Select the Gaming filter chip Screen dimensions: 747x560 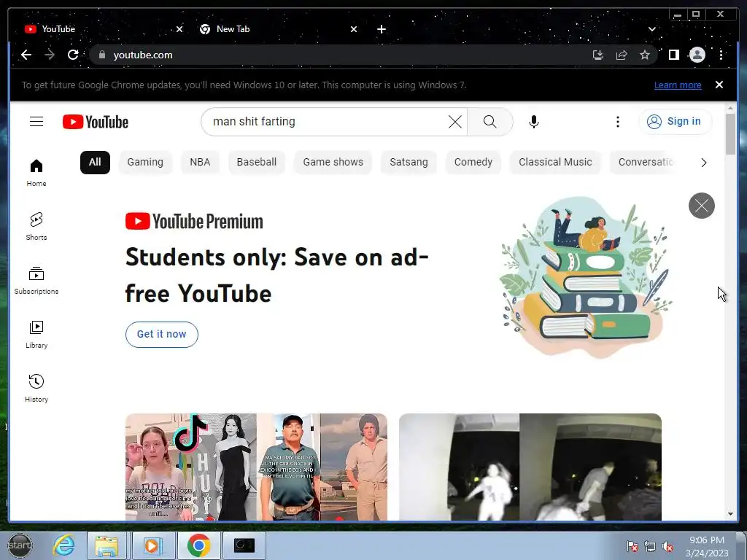click(145, 163)
